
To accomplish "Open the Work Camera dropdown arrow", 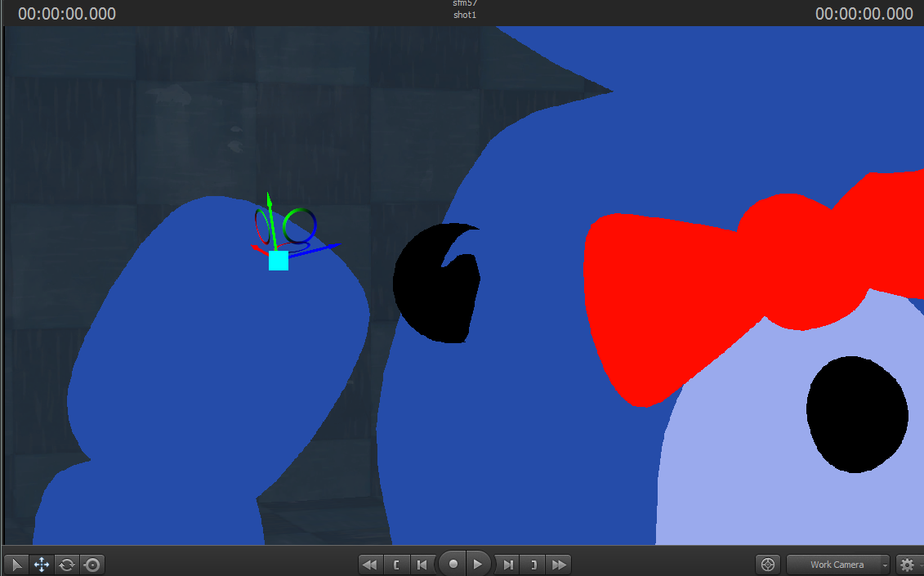I will (x=885, y=565).
